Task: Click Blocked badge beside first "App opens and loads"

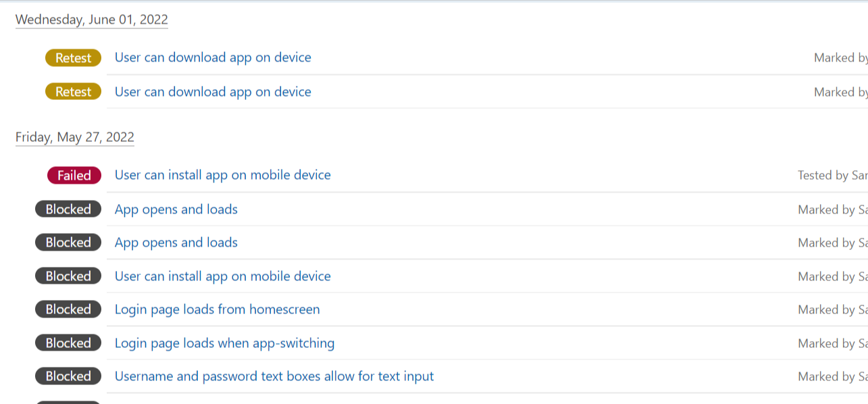Action: pyautogui.click(x=68, y=209)
